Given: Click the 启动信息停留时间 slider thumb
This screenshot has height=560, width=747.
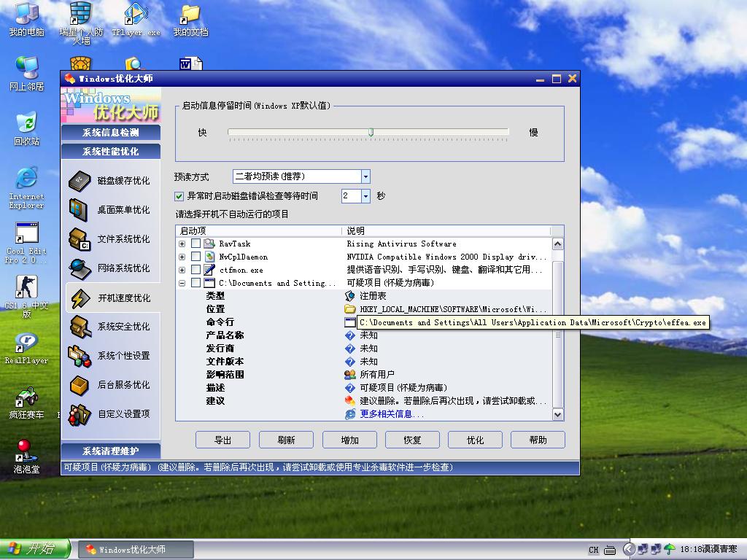Looking at the screenshot, I should click(371, 133).
